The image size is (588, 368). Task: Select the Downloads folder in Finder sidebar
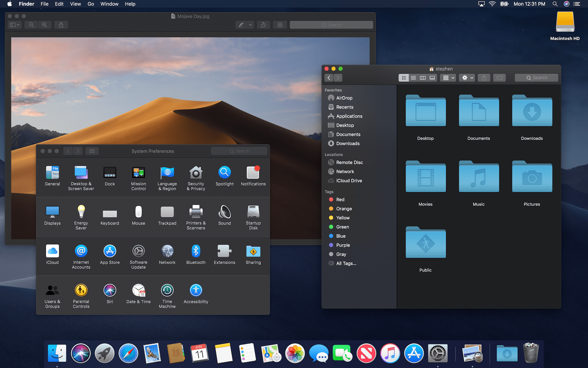(x=348, y=143)
